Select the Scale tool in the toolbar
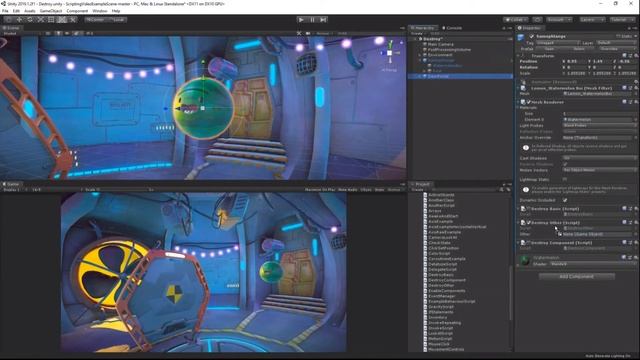The width and height of the screenshot is (640, 360). click(40, 20)
